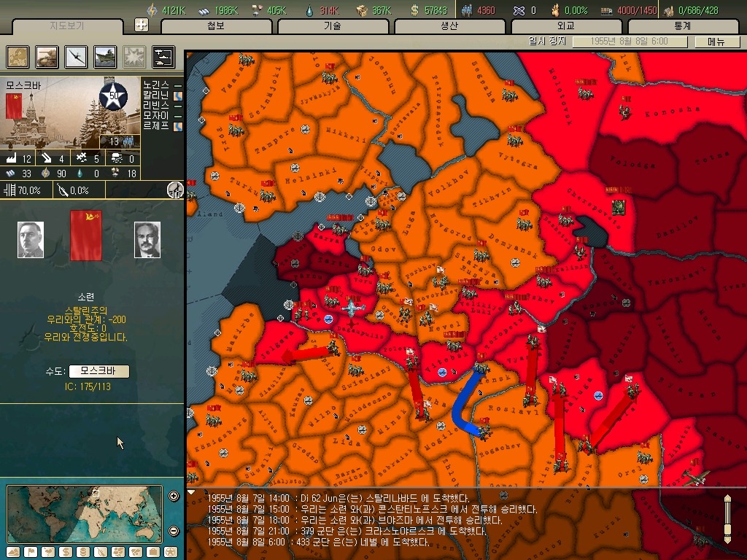
Task: Open the naval units (warship) list
Action: tap(105, 57)
